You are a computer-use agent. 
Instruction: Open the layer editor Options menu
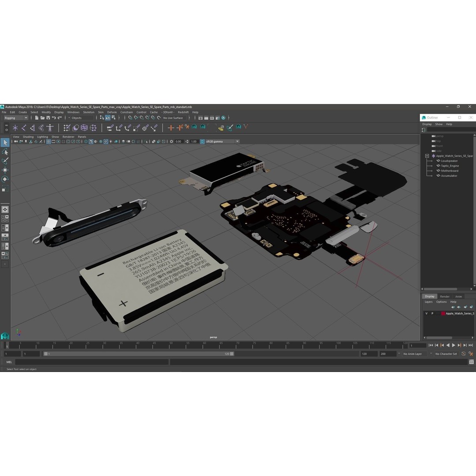click(x=441, y=302)
